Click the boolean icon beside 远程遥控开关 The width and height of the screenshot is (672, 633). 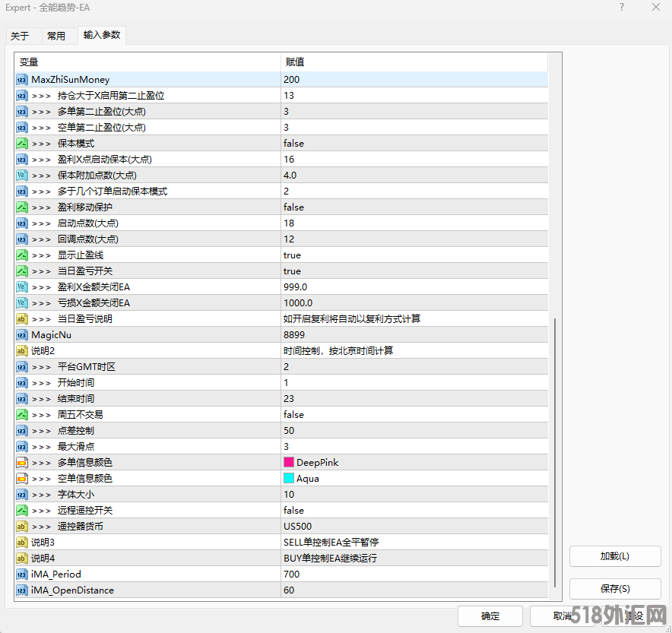[x=22, y=511]
